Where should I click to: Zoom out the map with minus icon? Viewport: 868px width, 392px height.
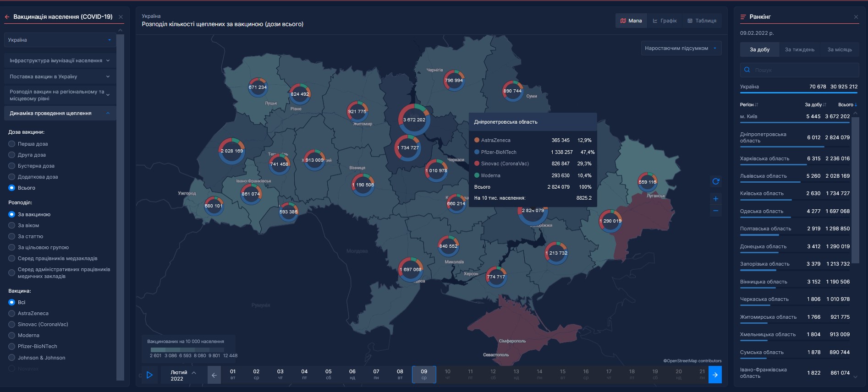715,211
